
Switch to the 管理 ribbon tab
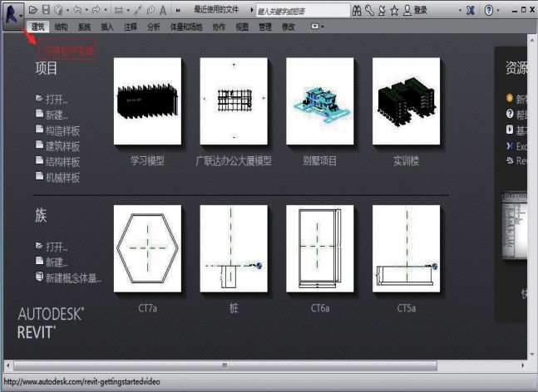[x=265, y=27]
